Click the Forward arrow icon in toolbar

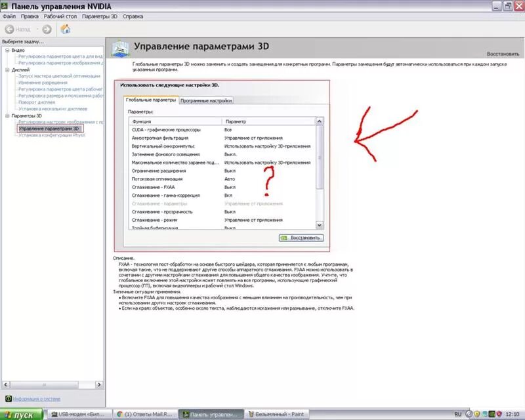point(47,30)
